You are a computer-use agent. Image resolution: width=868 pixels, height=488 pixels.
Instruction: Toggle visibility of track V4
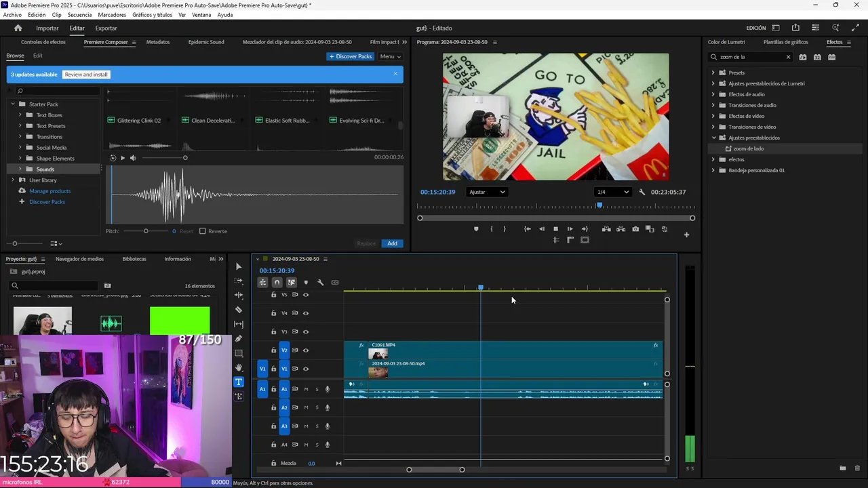pyautogui.click(x=306, y=313)
